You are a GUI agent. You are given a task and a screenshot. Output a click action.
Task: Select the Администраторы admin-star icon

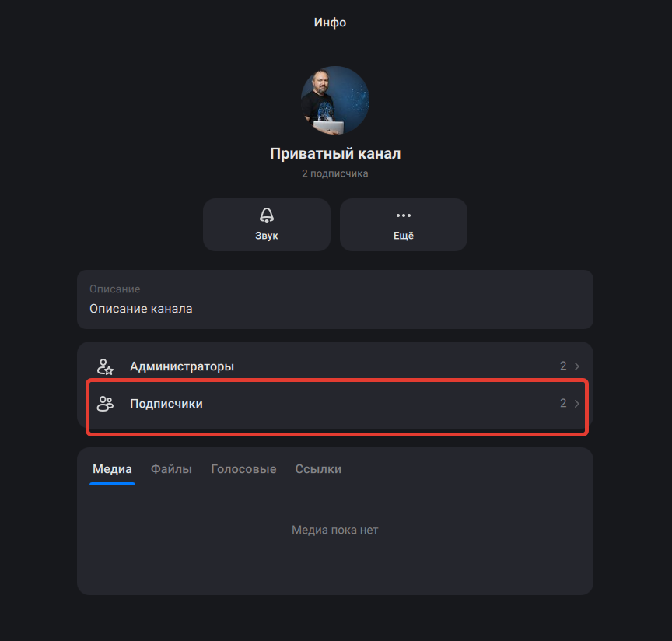[105, 366]
